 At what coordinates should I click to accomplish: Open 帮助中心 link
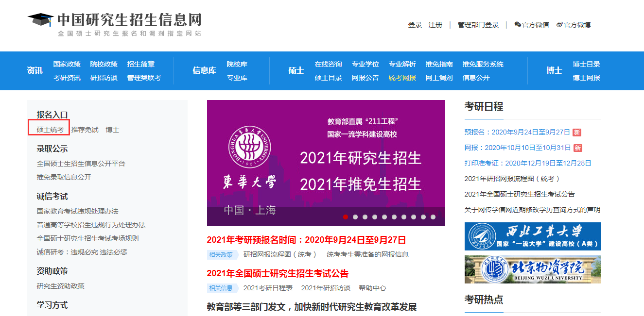[x=373, y=288]
